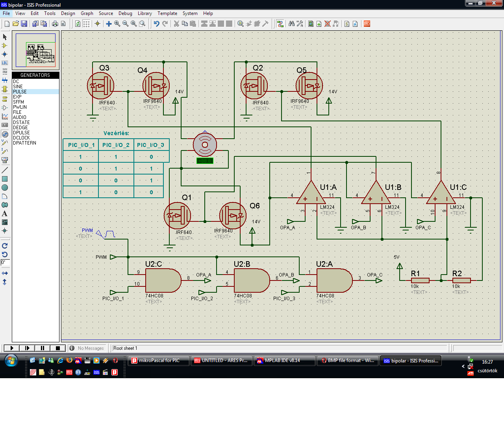
Task: Select SINE from the generators list
Action: click(x=18, y=86)
